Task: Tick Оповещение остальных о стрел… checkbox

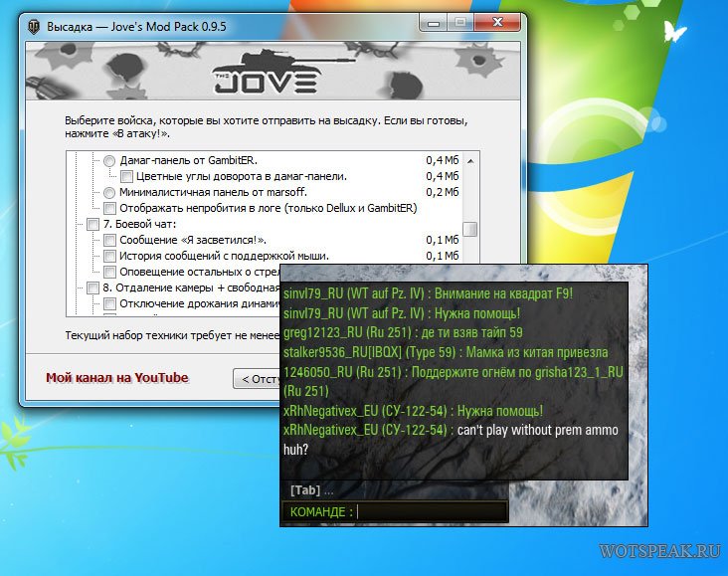Action: 109,272
